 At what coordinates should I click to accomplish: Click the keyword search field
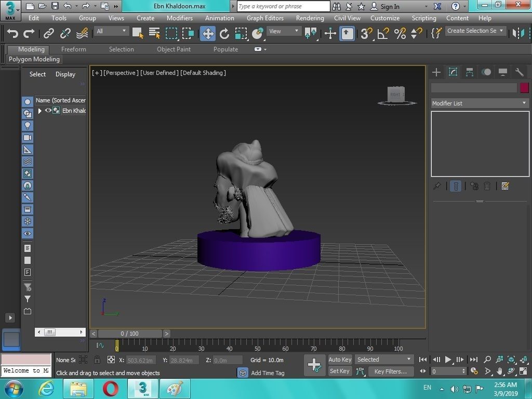[283, 6]
